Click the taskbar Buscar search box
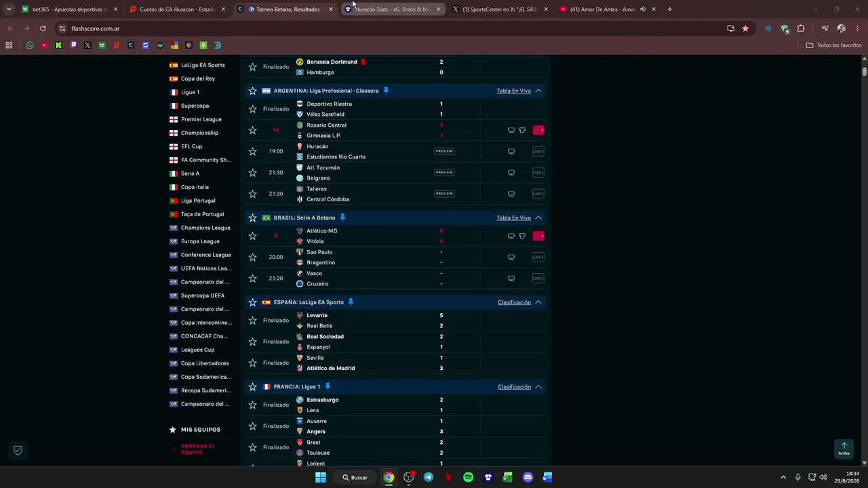Viewport: 868px width, 488px height. [355, 477]
